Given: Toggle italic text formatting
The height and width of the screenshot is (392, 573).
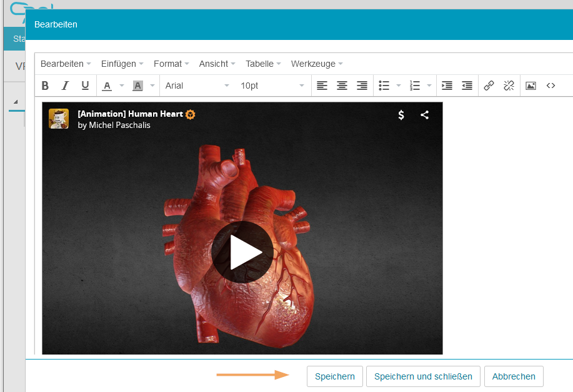Looking at the screenshot, I should pos(65,86).
